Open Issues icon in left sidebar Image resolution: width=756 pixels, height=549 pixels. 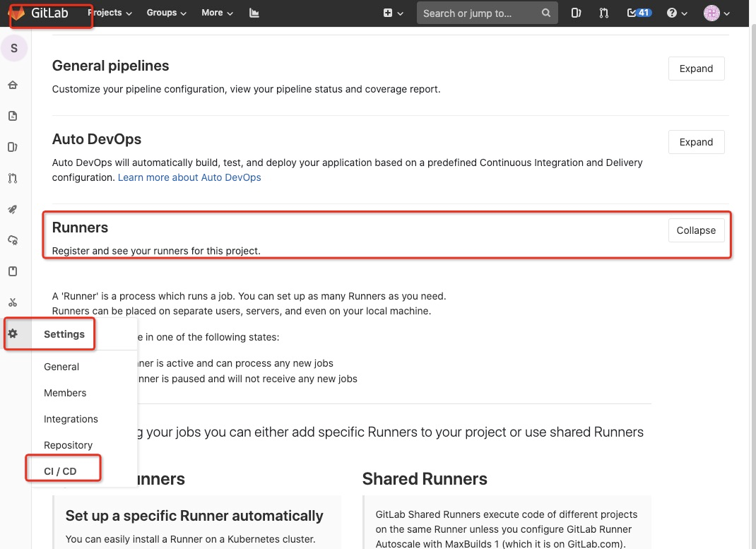(13, 147)
